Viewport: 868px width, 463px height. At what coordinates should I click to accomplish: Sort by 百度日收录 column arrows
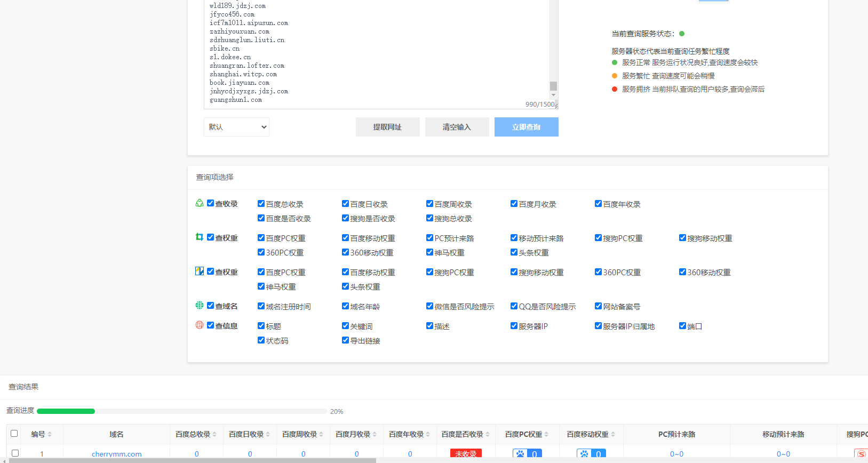pos(268,434)
